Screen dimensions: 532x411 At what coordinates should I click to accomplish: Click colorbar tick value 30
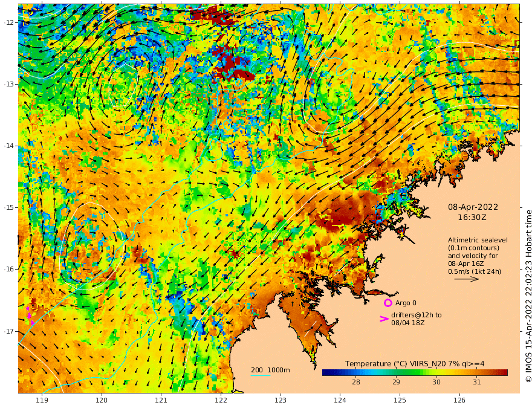(x=436, y=382)
